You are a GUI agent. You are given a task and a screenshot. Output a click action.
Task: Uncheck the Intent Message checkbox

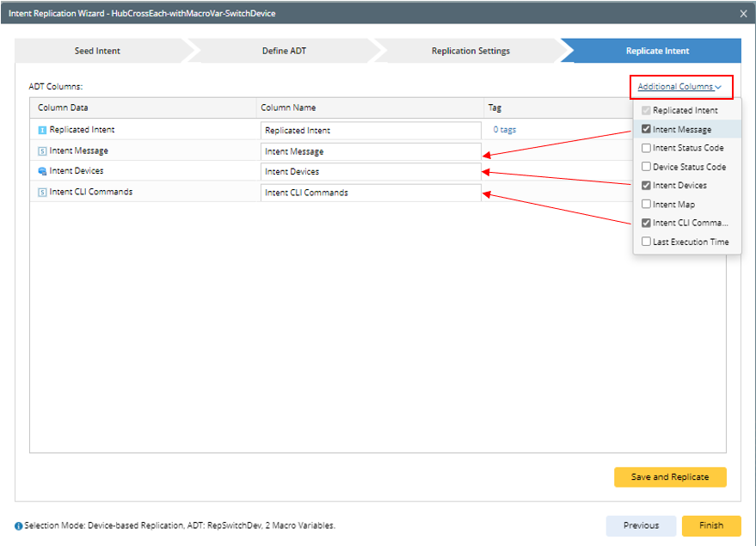coord(646,129)
